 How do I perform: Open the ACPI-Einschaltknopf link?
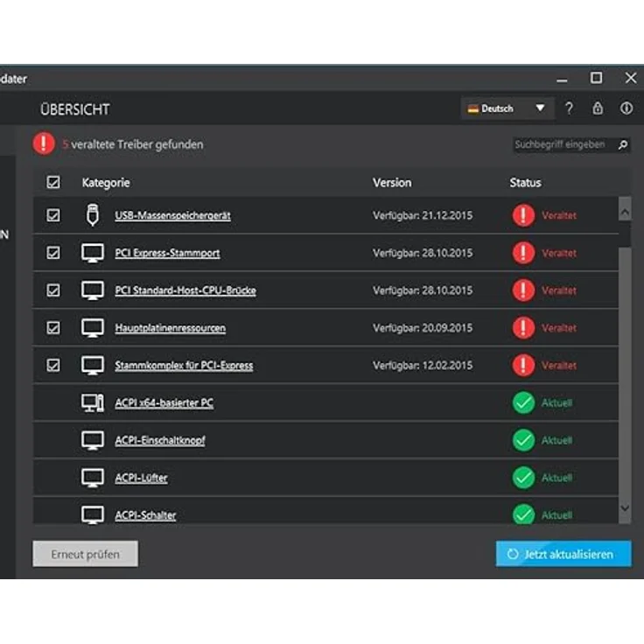[x=160, y=440]
